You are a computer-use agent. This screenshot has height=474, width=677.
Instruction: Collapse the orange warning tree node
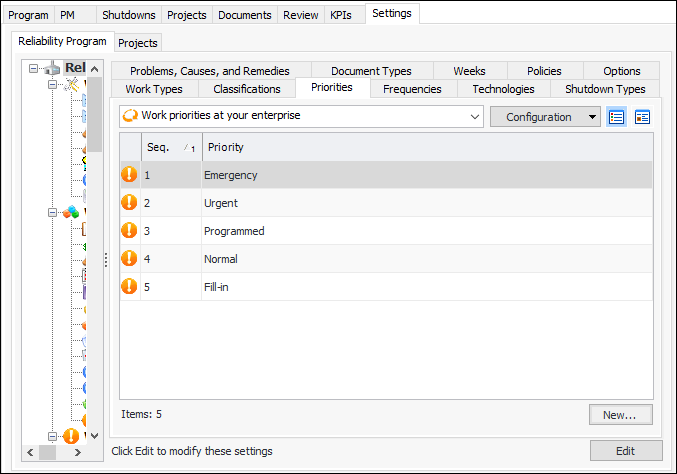(x=51, y=436)
